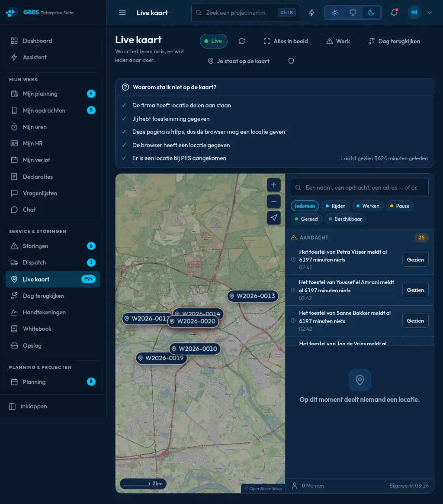This screenshot has width=443, height=504.
Task: Go to Mijn planning
Action: pos(53,94)
